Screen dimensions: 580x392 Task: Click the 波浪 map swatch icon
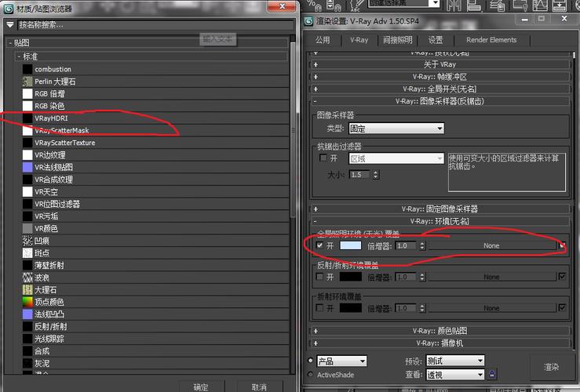[27, 278]
